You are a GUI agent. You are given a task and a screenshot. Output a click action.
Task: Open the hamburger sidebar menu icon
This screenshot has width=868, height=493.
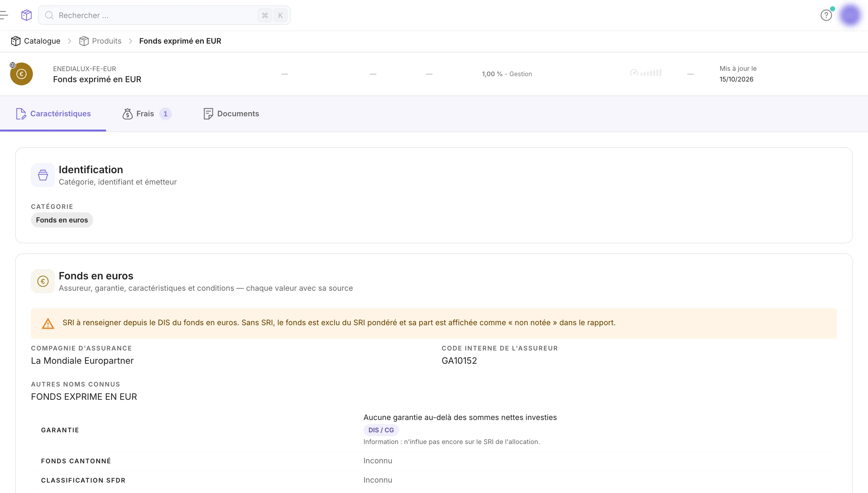(4, 15)
